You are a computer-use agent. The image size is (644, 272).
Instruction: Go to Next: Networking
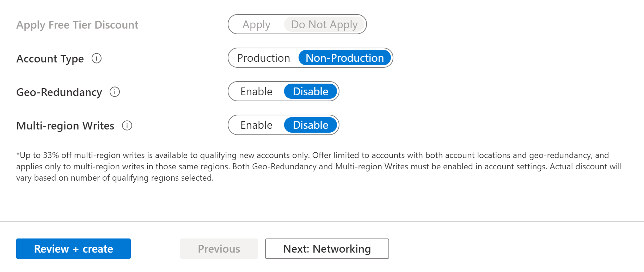pos(327,249)
